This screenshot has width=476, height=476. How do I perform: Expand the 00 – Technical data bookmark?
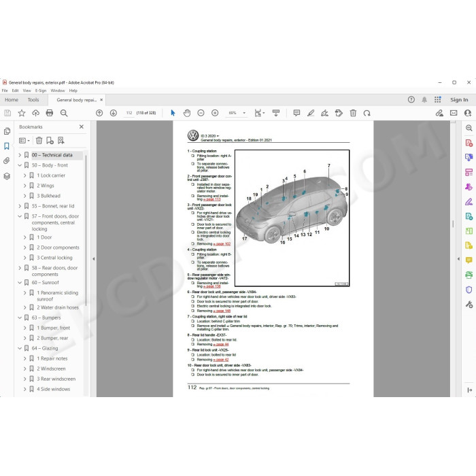[x=20, y=155]
